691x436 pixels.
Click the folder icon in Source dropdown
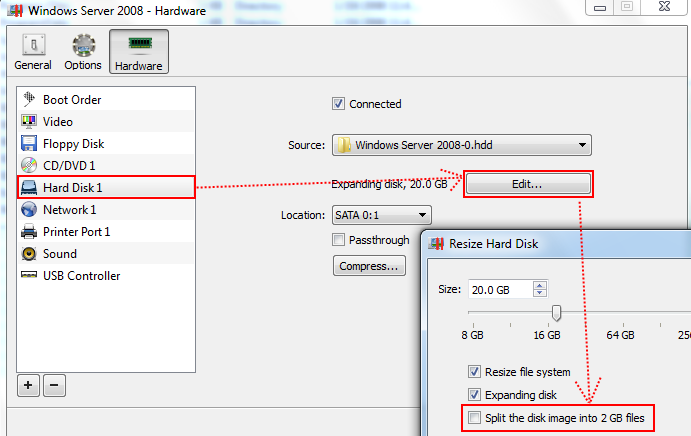point(344,145)
